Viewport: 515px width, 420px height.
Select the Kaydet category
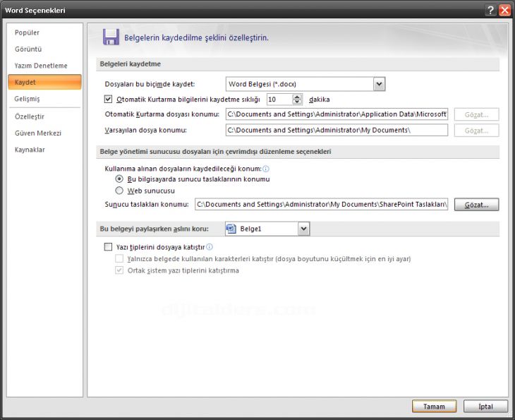coord(44,82)
